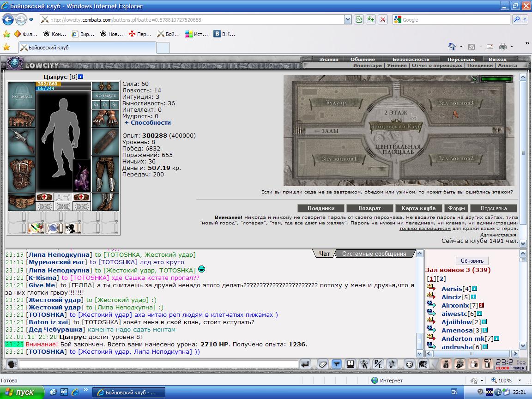Click the Поединки button below map
This screenshot has height=399, width=532.
(321, 208)
